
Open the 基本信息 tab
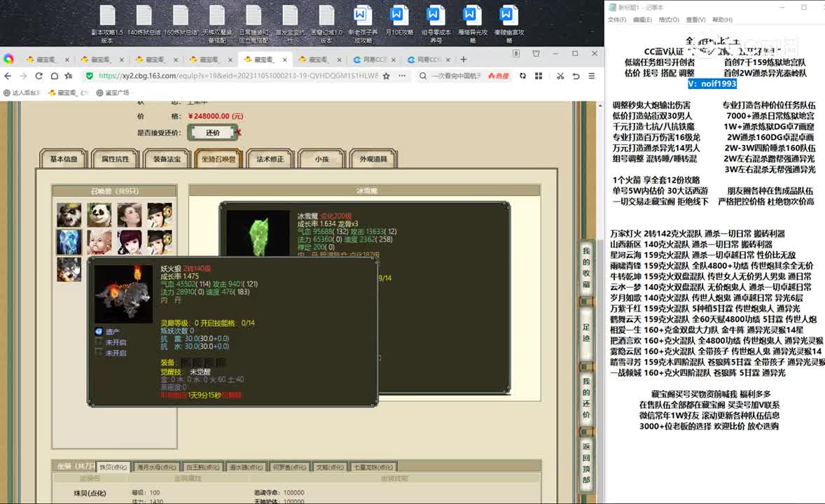tap(64, 159)
